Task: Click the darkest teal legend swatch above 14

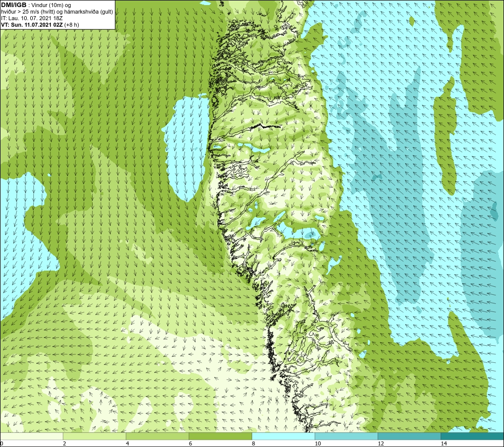Action: coord(473,436)
